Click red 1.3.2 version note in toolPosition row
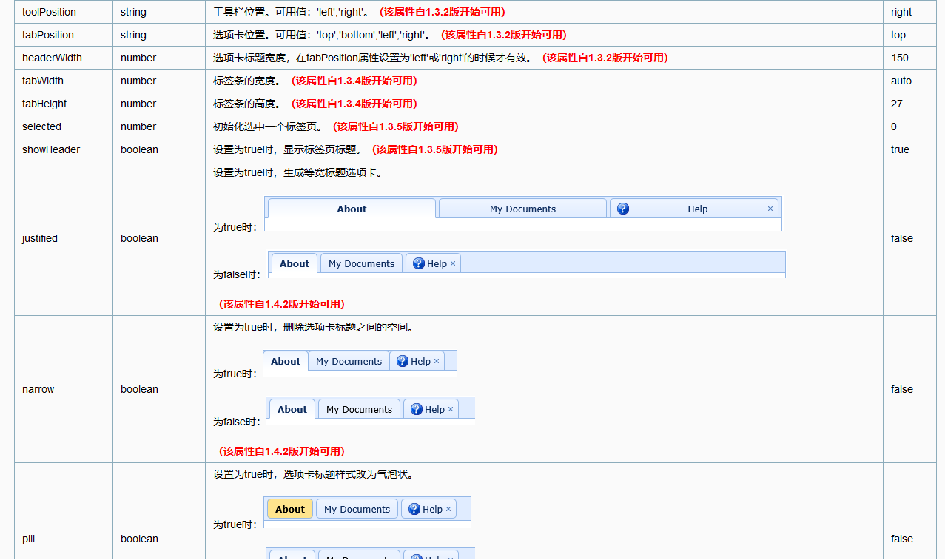 pos(443,12)
